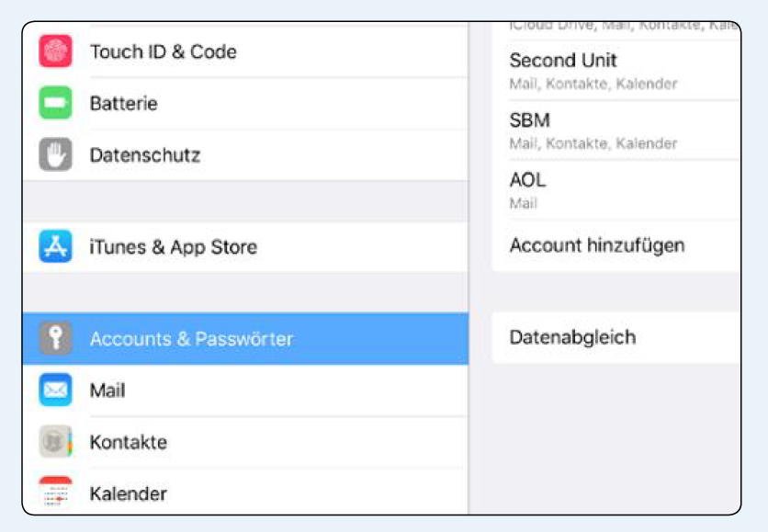Tap the blue Mail envelope icon
The height and width of the screenshot is (532, 768).
pyautogui.click(x=55, y=390)
